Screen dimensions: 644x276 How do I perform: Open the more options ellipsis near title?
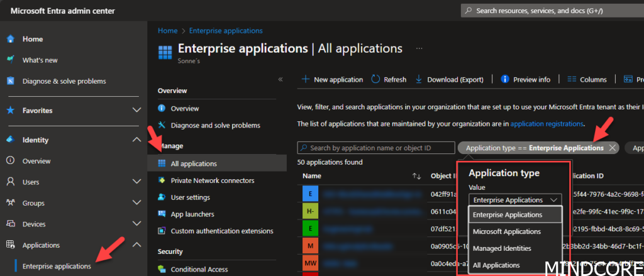coord(419,48)
